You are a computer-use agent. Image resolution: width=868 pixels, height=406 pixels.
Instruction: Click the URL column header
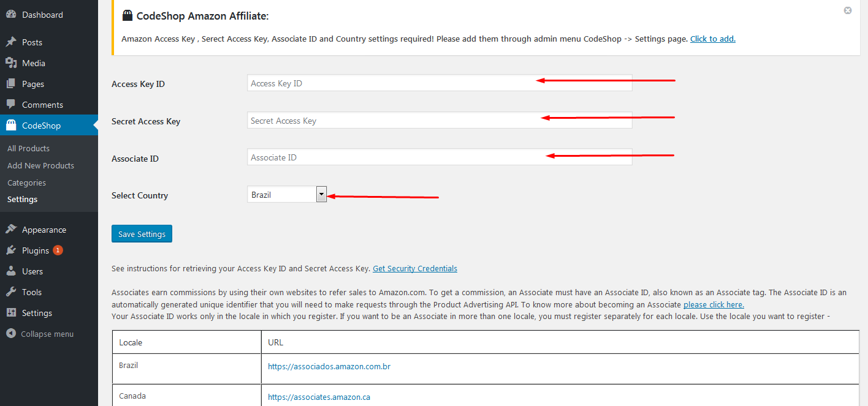click(560, 342)
